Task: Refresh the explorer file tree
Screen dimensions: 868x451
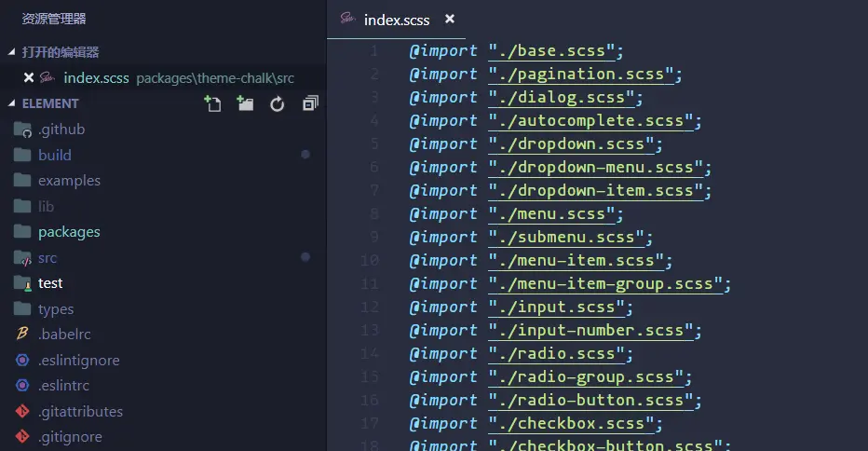Action: 278,103
